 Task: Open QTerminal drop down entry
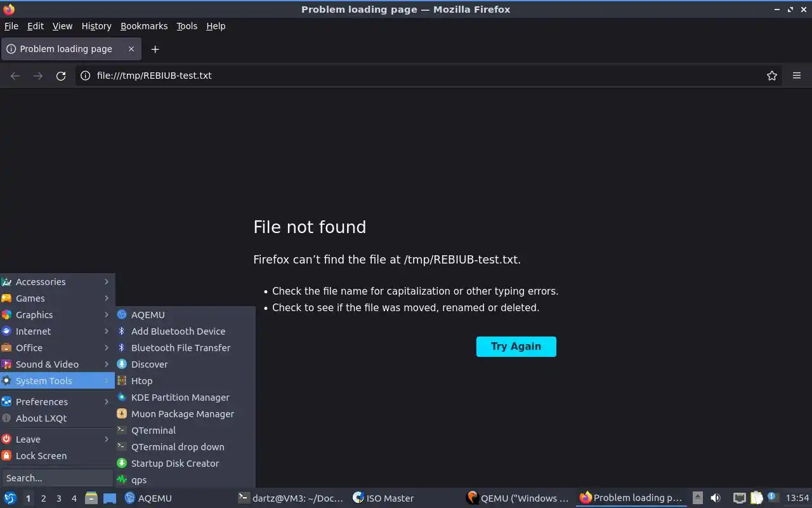pyautogui.click(x=185, y=447)
